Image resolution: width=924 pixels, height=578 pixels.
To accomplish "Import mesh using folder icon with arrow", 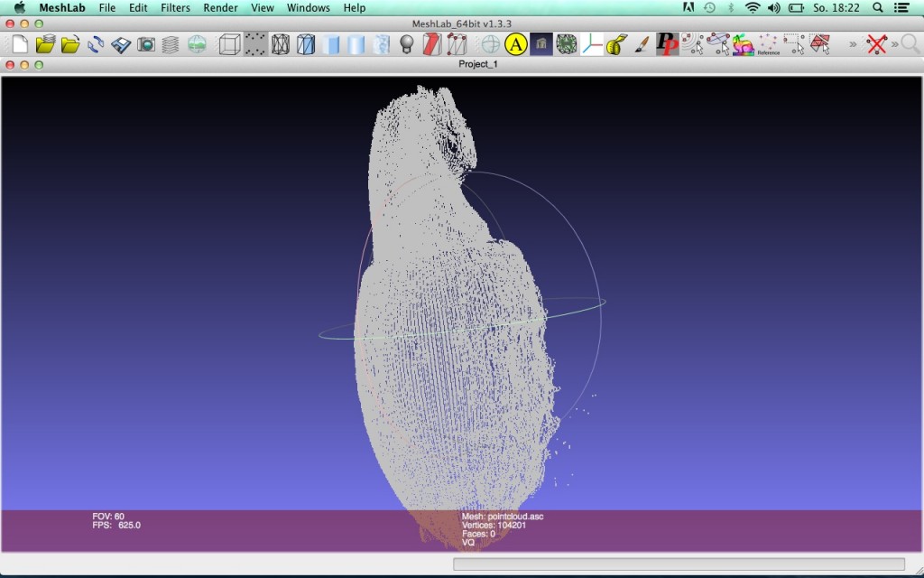I will (70, 44).
